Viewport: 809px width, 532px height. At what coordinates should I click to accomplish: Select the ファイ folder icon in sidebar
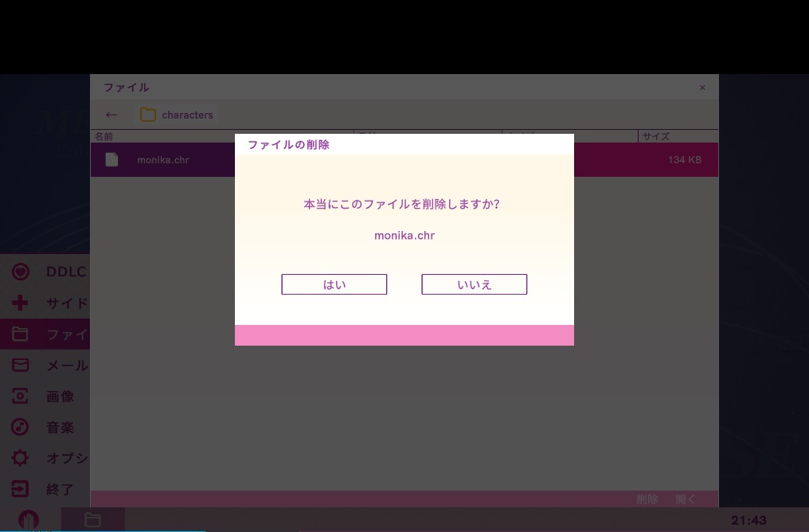(x=20, y=334)
